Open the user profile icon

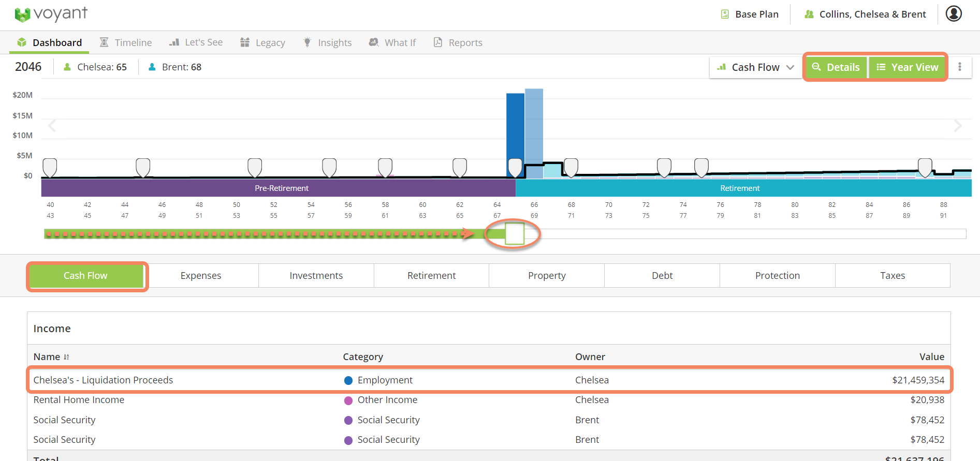click(954, 14)
